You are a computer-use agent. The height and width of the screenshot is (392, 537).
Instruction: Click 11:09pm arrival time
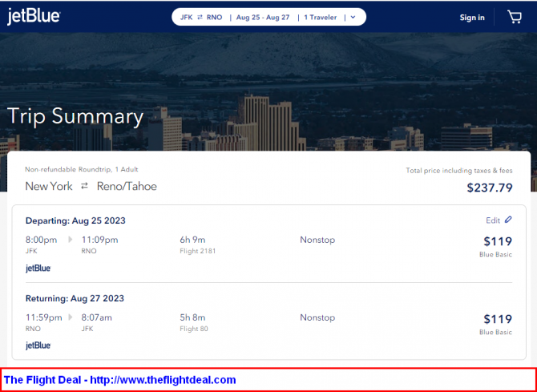(99, 240)
